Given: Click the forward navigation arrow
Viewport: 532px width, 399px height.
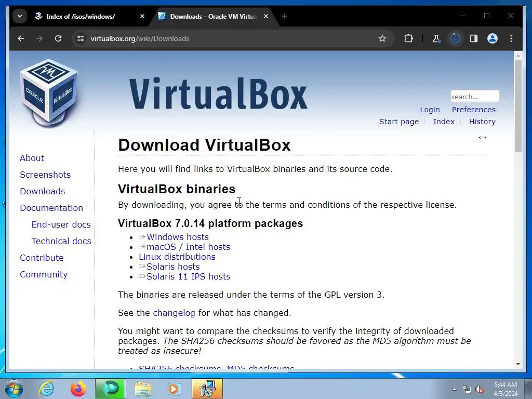Looking at the screenshot, I should click(39, 38).
